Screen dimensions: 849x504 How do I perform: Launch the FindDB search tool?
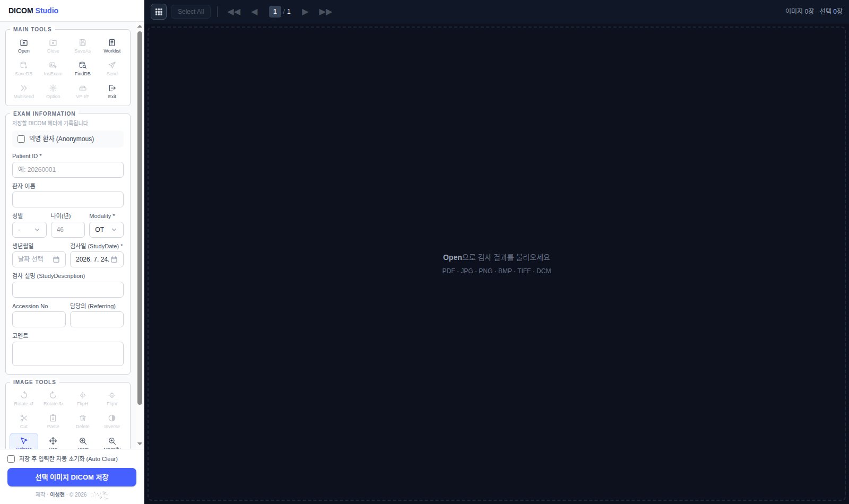pyautogui.click(x=83, y=68)
